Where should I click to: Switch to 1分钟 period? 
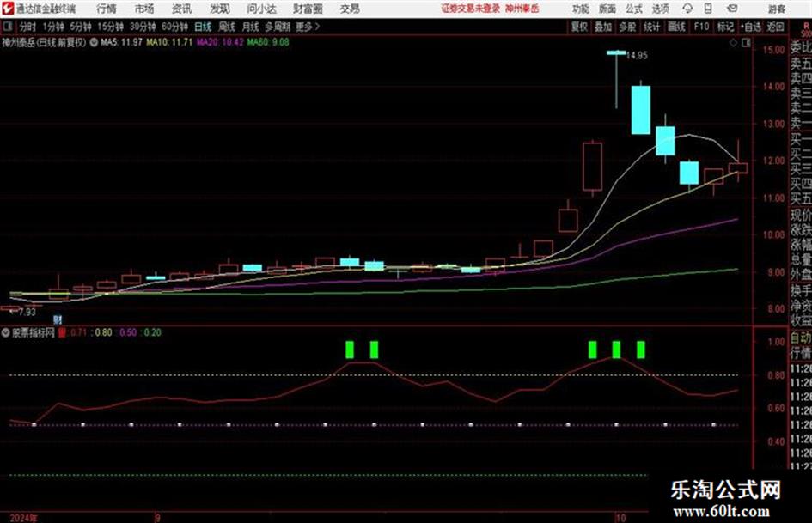[53, 27]
